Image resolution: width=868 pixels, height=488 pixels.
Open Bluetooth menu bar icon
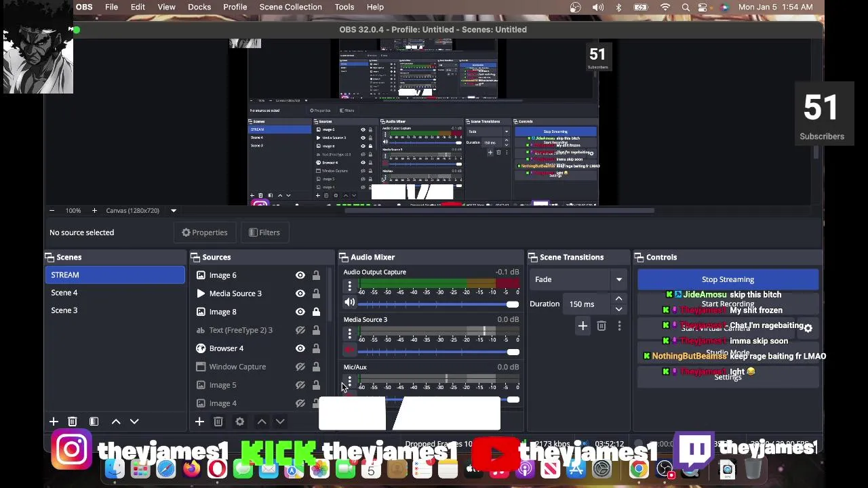(x=618, y=7)
